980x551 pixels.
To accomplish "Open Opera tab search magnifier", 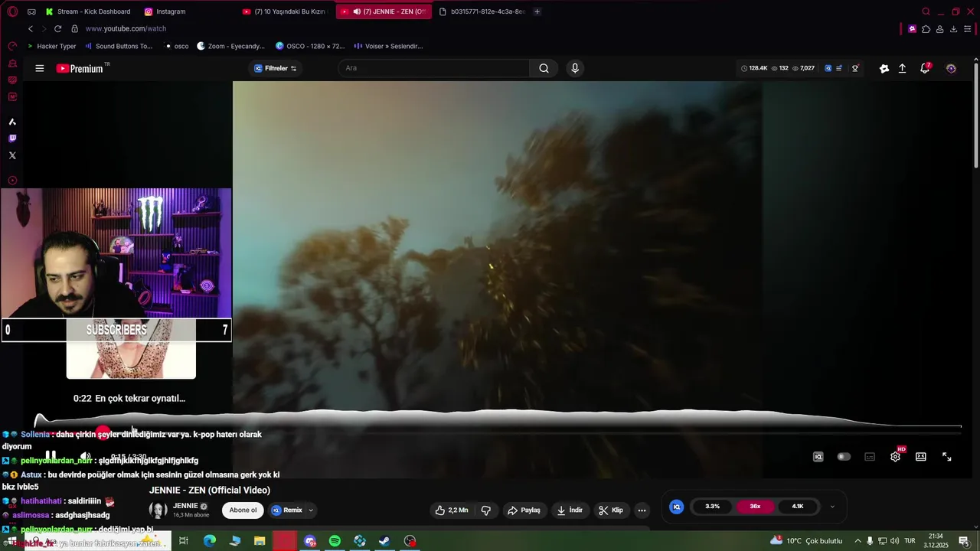I will [926, 11].
